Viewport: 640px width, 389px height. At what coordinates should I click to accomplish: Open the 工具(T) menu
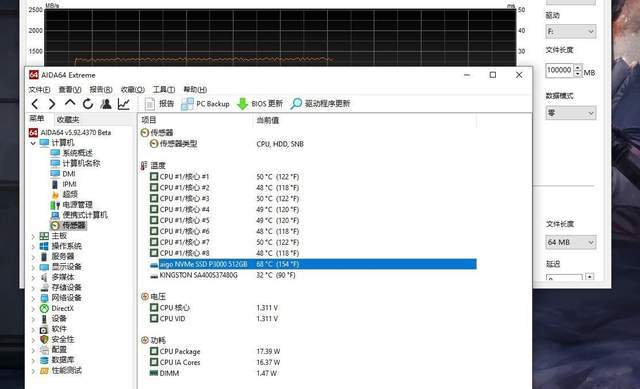click(x=164, y=89)
